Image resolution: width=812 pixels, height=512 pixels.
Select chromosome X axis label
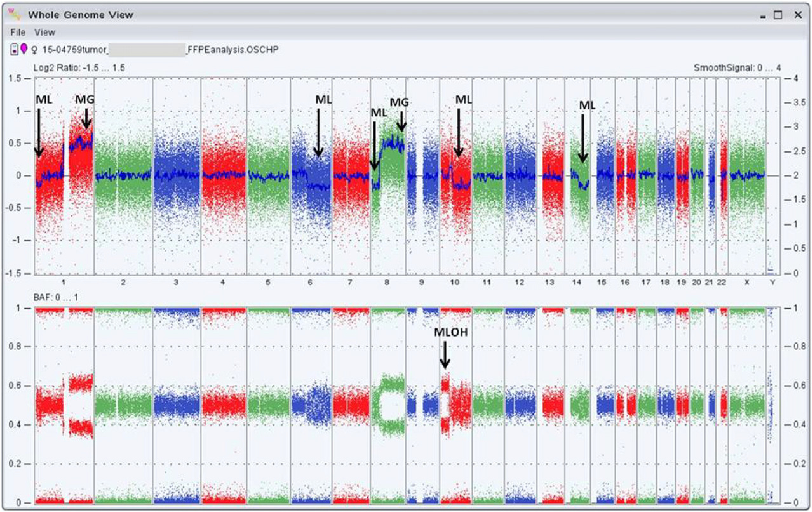point(747,282)
